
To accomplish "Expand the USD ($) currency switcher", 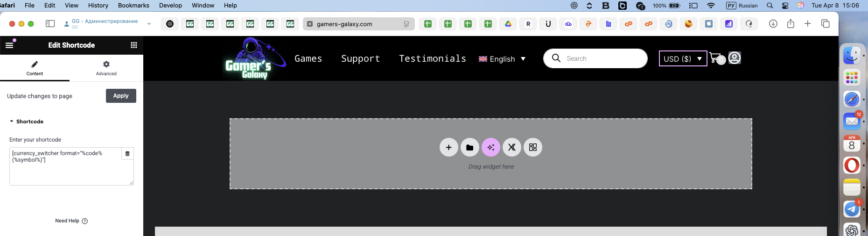I will click(x=682, y=59).
